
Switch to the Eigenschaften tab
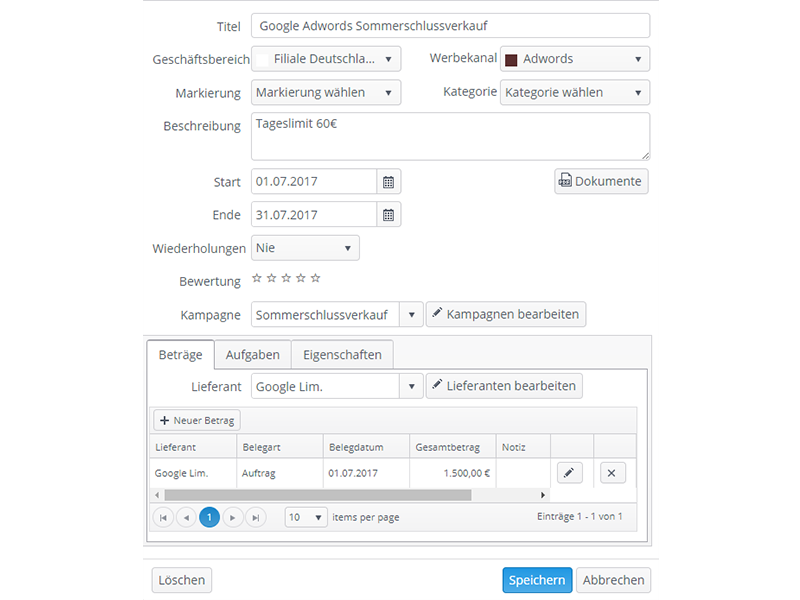pos(343,355)
